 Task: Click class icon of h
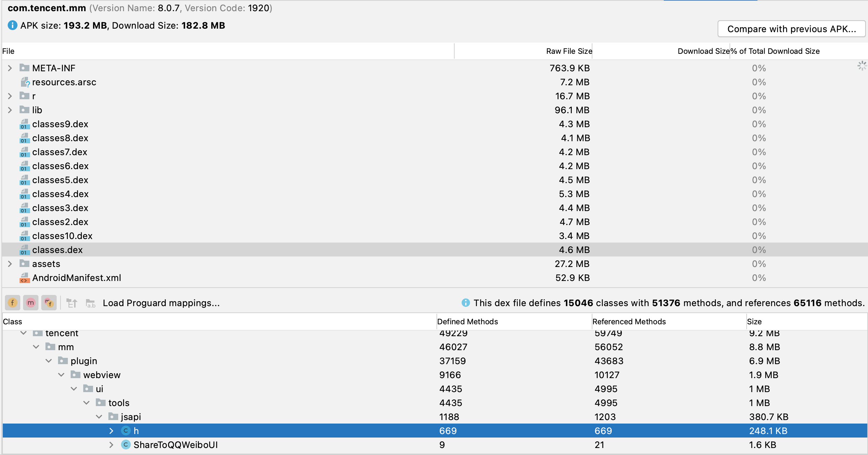(x=126, y=431)
